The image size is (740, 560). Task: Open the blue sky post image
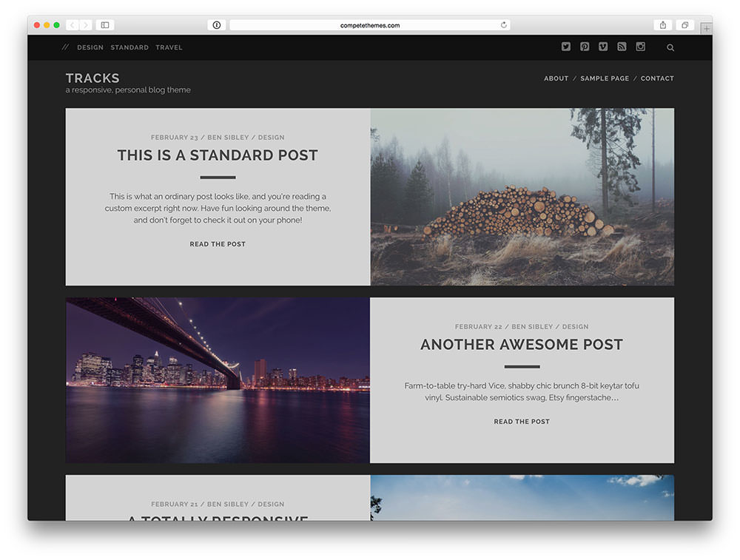522,498
